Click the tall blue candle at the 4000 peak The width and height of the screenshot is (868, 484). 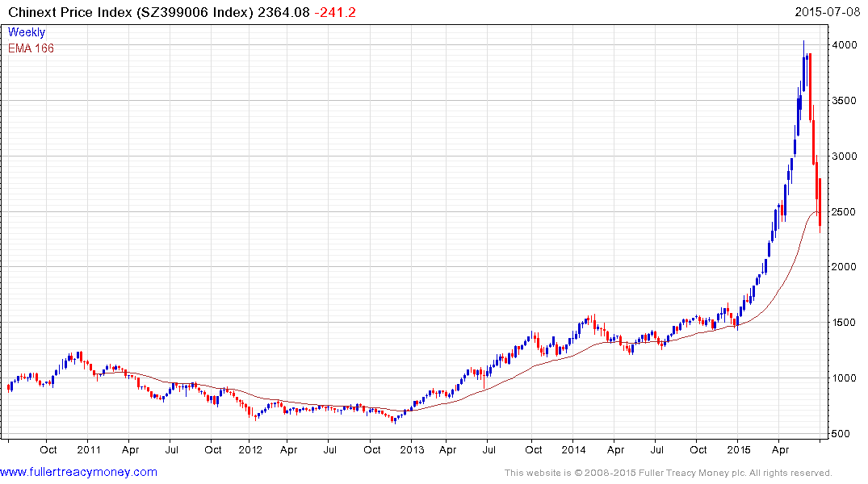point(804,65)
